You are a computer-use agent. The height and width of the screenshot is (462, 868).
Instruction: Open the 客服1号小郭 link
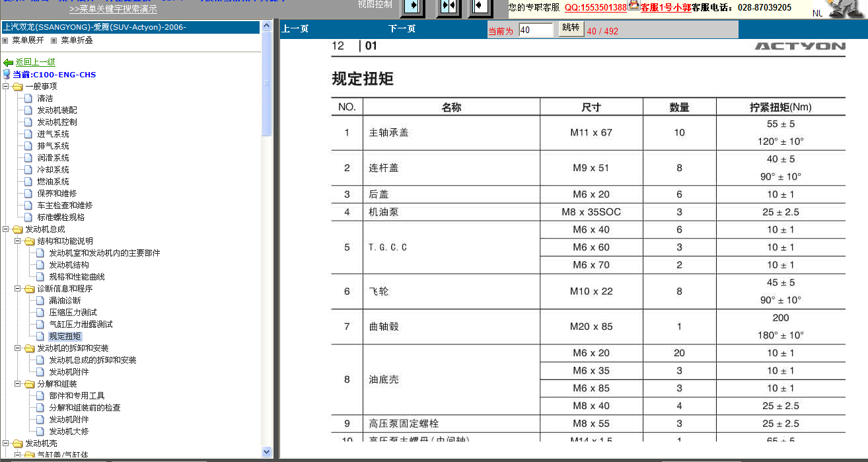point(666,8)
